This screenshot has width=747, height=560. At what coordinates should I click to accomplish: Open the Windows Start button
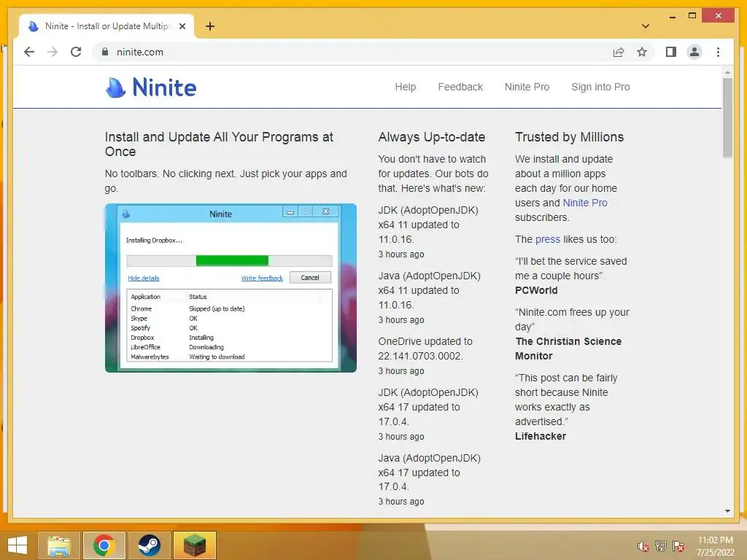(18, 545)
